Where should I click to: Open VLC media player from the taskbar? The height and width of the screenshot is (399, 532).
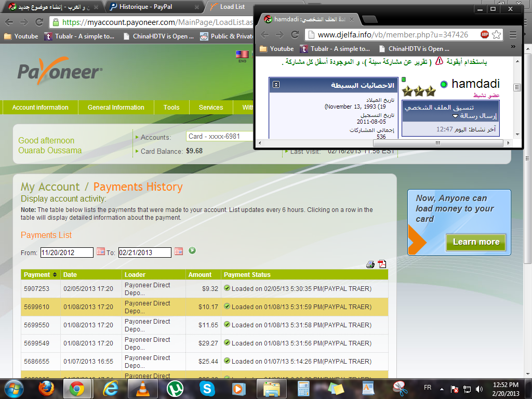tap(142, 389)
